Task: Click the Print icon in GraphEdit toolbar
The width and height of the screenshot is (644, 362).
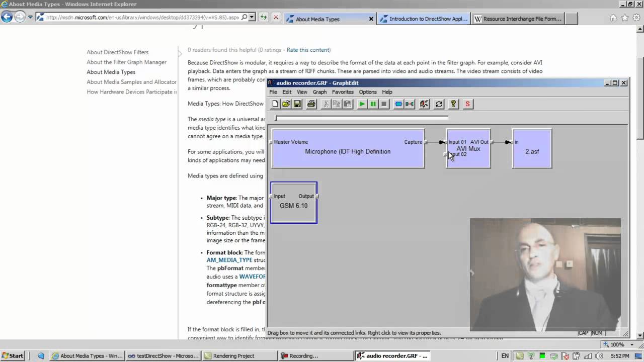Action: tap(311, 104)
